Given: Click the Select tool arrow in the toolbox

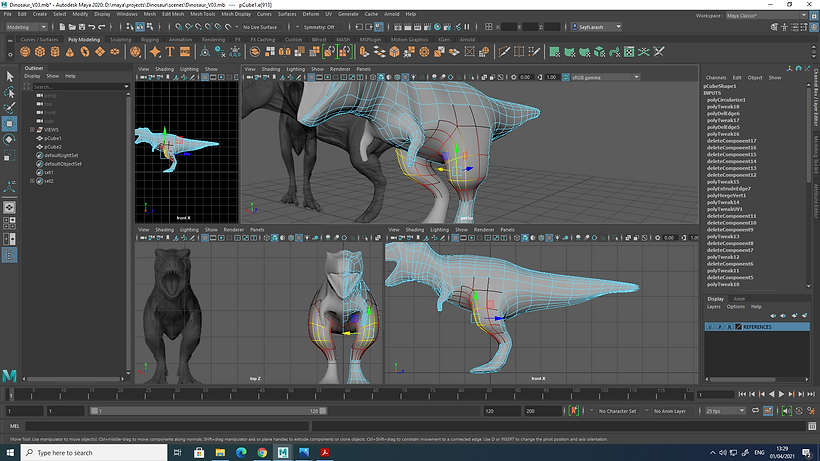Looking at the screenshot, I should [x=9, y=77].
